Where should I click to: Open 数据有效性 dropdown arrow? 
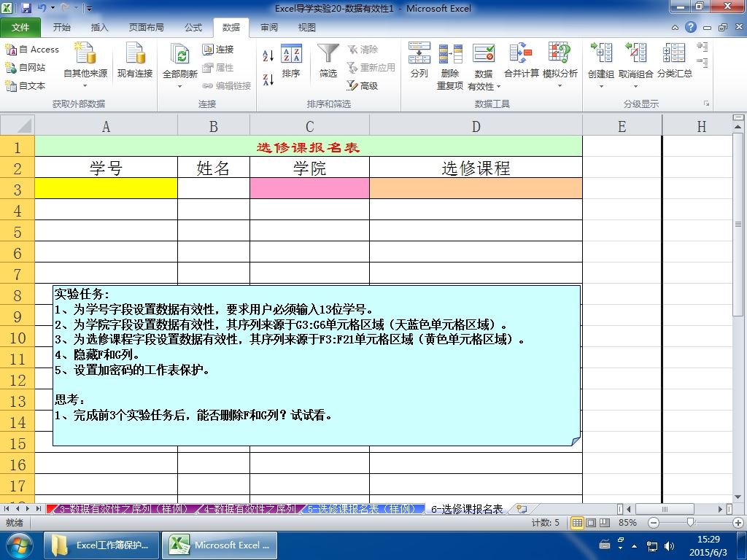499,87
